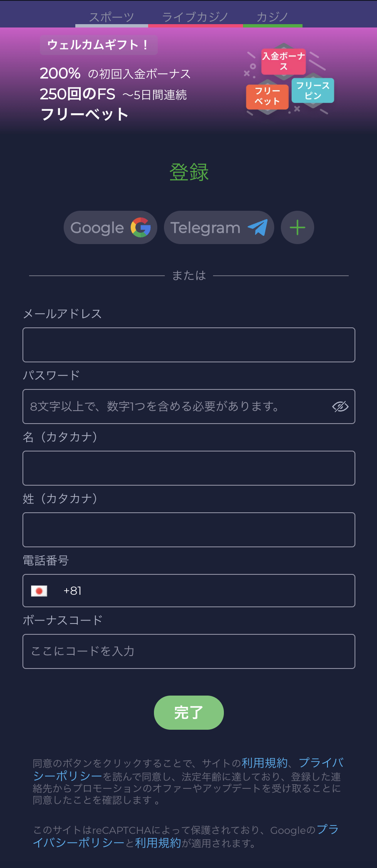Screen dimensions: 377x868
Task: Click the 入金ボーナス badge icon
Action: pos(283,62)
